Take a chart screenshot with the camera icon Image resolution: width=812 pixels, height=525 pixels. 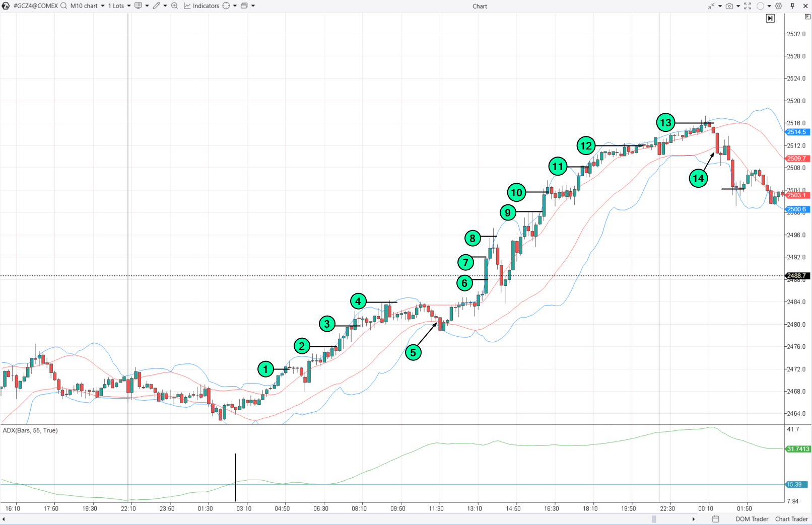click(x=729, y=6)
